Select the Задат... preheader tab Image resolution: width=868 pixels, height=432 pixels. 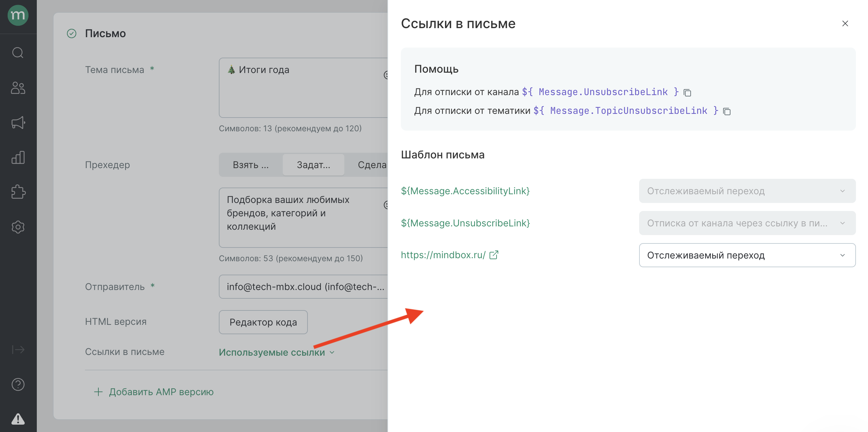[313, 165]
